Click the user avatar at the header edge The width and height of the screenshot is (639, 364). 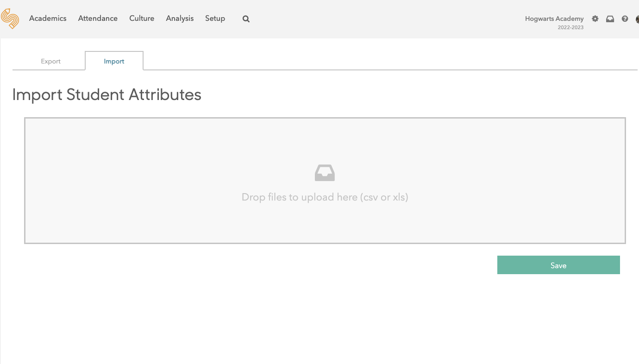[637, 19]
